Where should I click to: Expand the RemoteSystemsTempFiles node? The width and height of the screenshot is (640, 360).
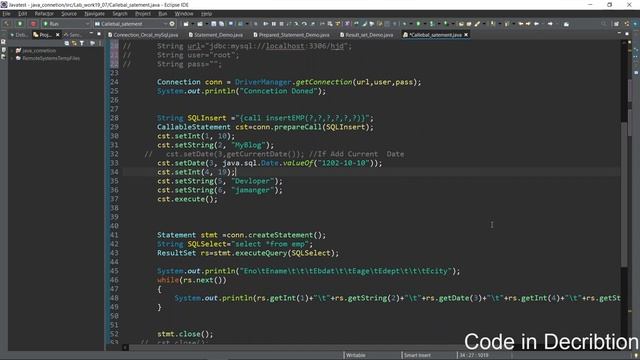12,58
